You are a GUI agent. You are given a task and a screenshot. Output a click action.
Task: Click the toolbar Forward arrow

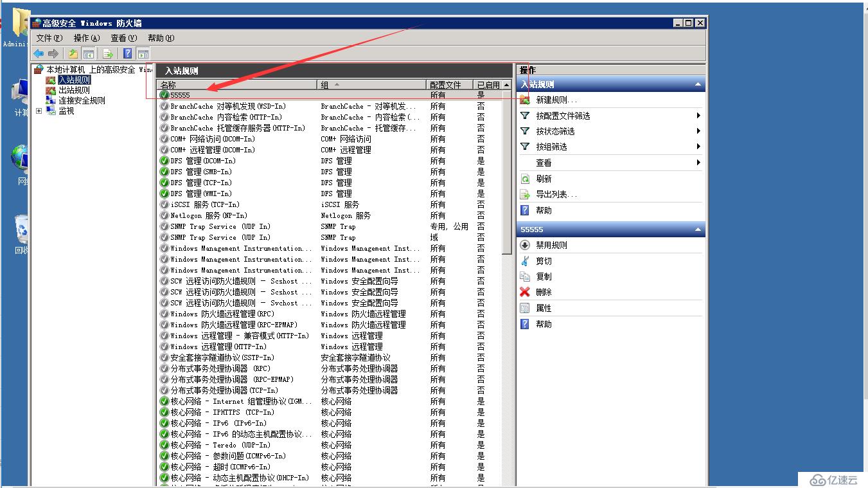[x=53, y=54]
